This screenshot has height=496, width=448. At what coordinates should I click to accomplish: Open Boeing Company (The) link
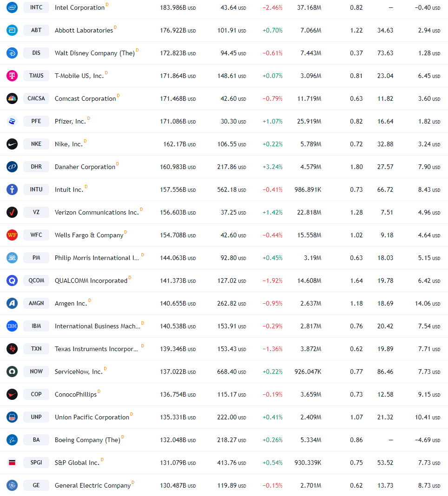87,440
